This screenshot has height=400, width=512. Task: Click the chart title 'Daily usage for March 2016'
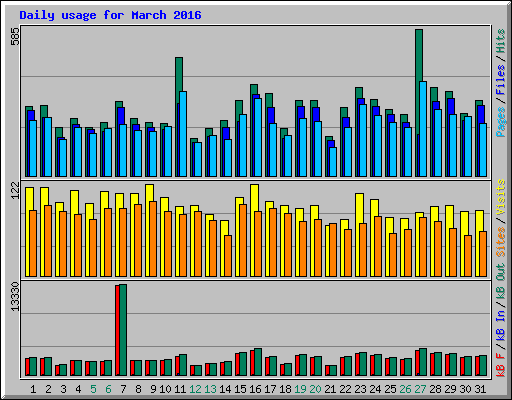tap(110, 15)
